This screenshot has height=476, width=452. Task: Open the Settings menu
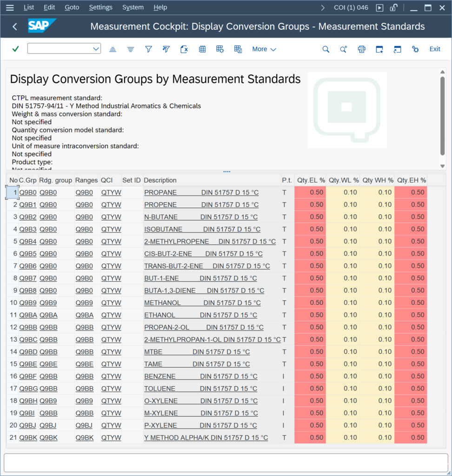tap(100, 7)
